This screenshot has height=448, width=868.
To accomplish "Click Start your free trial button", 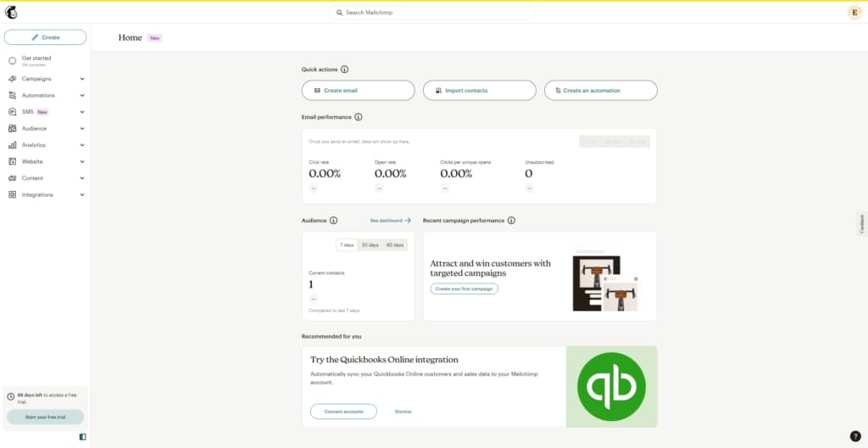I will [46, 417].
